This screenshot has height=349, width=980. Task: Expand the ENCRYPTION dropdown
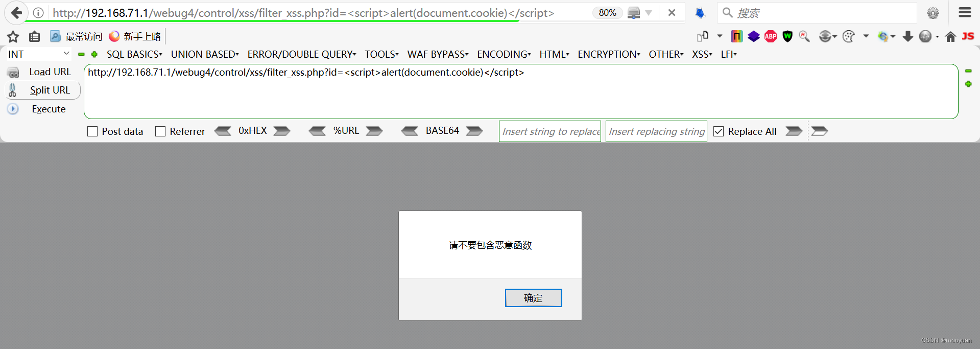pyautogui.click(x=609, y=54)
